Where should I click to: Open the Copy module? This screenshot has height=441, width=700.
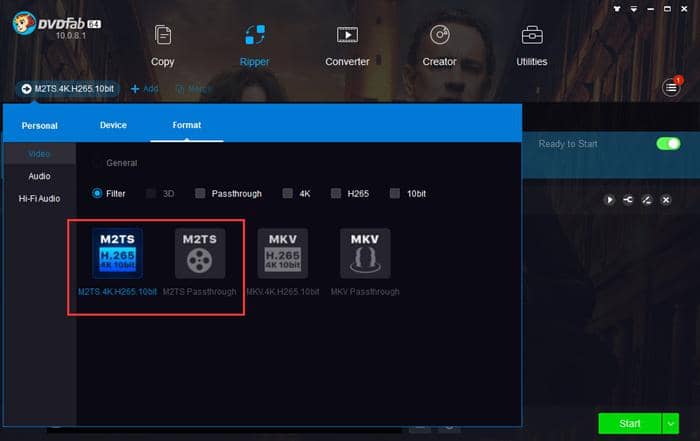pyautogui.click(x=162, y=46)
